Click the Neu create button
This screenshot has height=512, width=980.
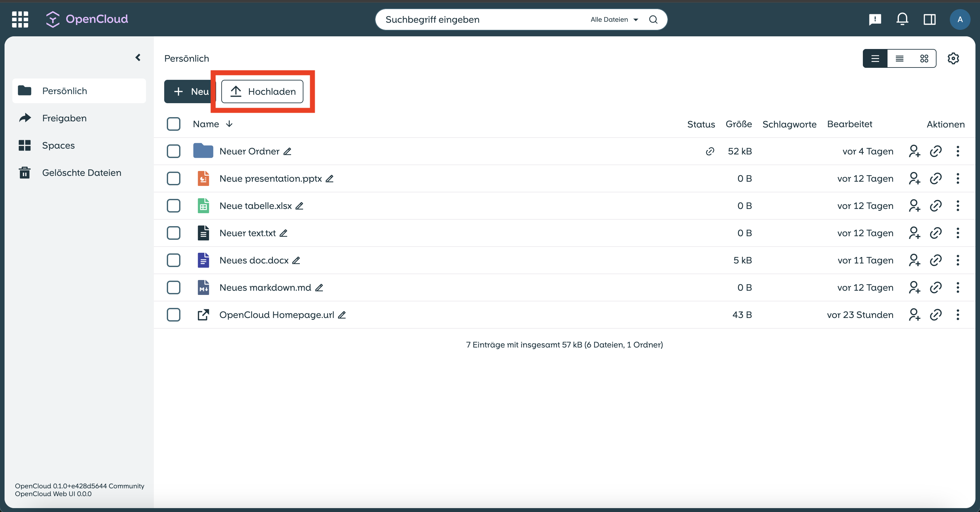(190, 91)
